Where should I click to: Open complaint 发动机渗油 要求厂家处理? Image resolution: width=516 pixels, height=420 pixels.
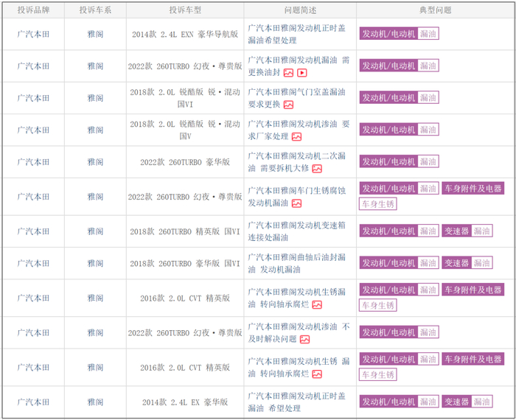tap(299, 130)
